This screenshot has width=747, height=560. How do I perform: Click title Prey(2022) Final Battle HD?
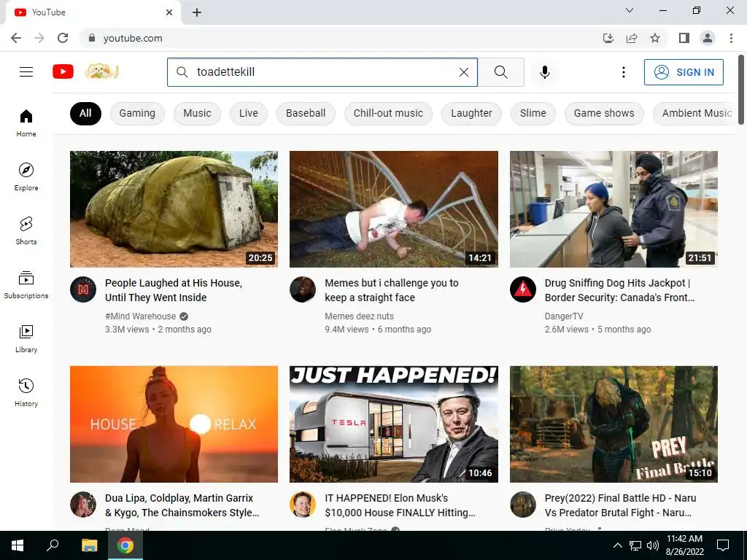pos(620,505)
